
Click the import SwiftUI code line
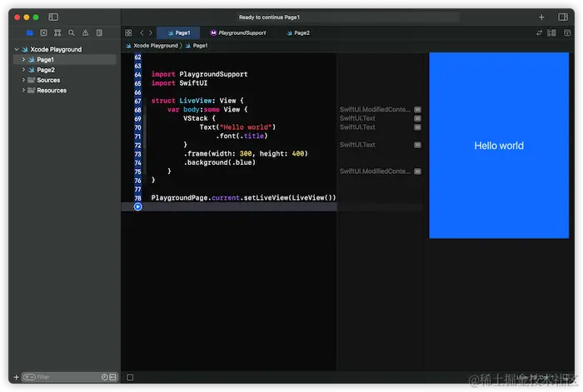point(179,83)
